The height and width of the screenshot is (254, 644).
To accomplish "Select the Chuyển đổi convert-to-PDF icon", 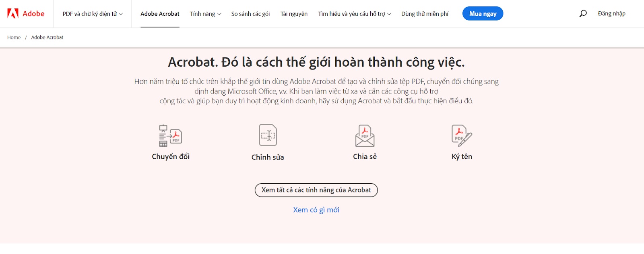I will pos(171,136).
